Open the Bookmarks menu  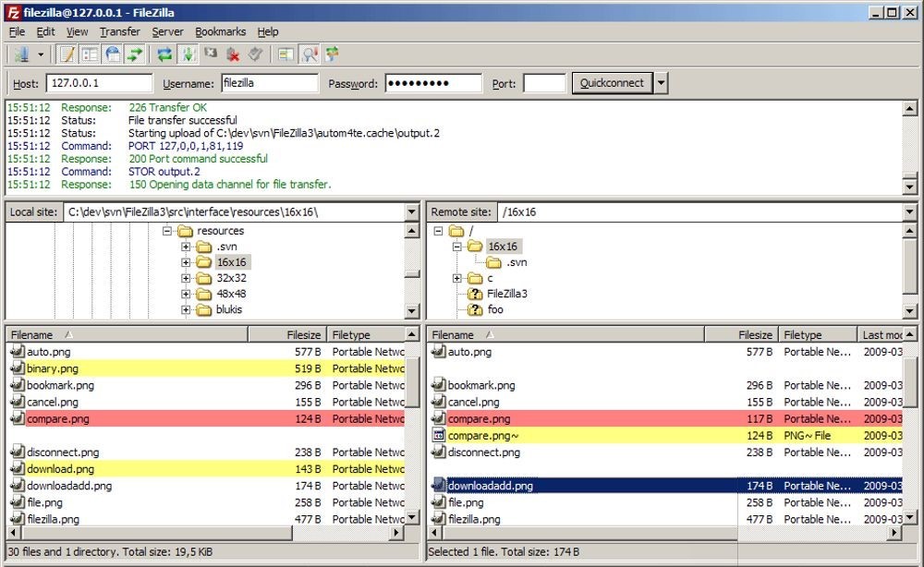click(221, 31)
